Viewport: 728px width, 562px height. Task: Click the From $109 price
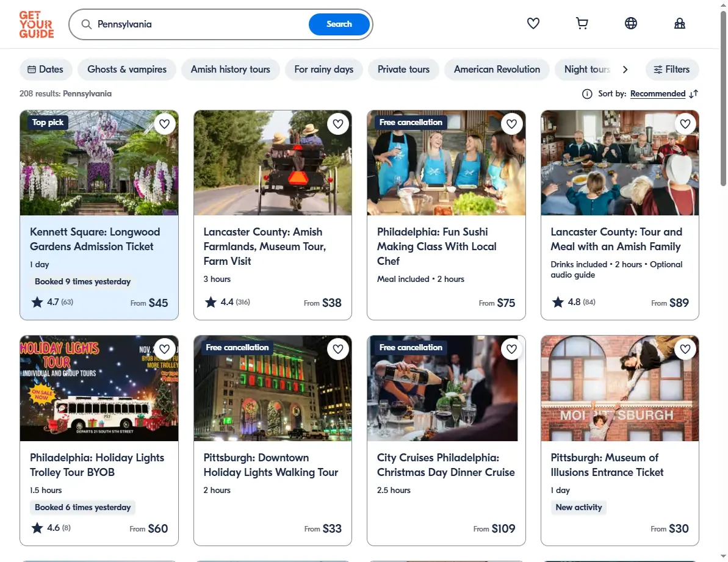(494, 528)
